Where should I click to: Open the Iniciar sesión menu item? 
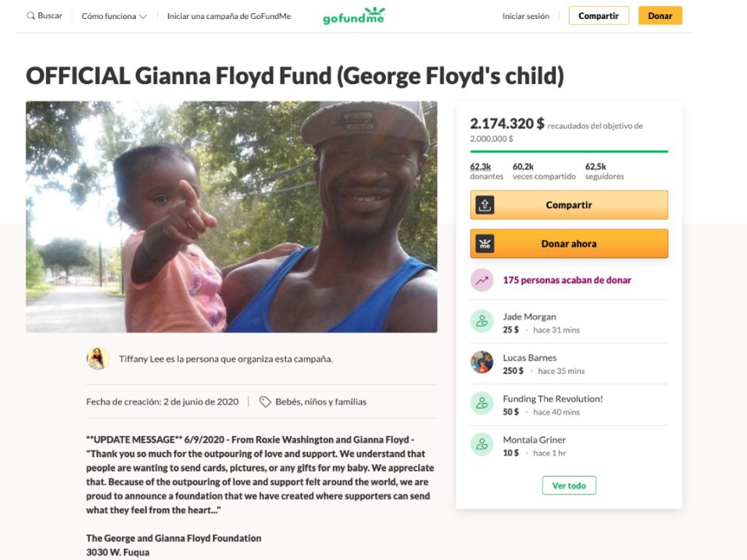point(525,16)
